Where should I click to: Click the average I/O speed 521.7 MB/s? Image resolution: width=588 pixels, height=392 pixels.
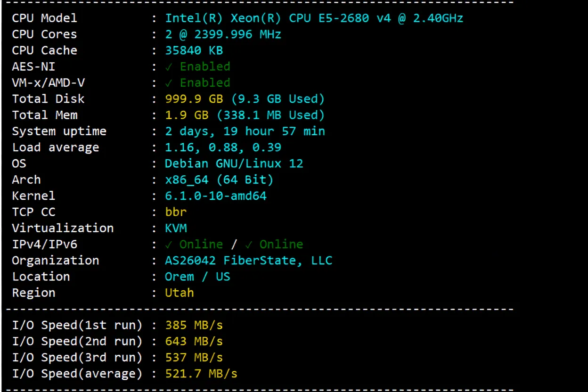(x=201, y=374)
